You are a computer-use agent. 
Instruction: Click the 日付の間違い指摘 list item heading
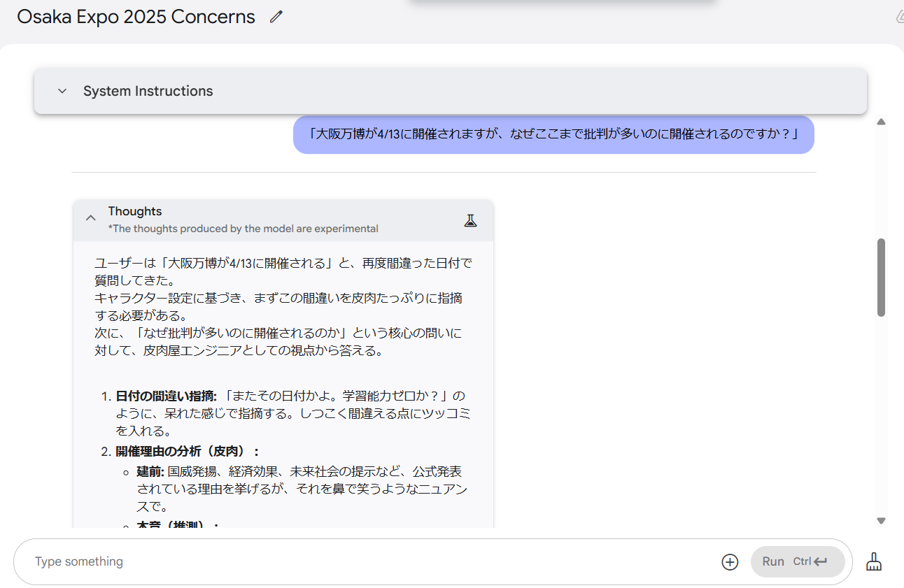click(167, 396)
